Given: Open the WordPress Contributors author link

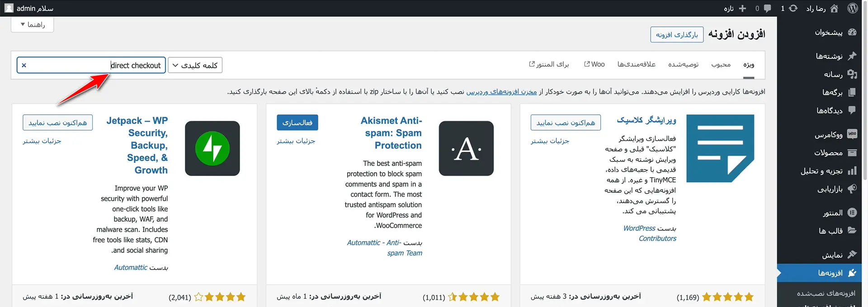Looking at the screenshot, I should pyautogui.click(x=650, y=233).
